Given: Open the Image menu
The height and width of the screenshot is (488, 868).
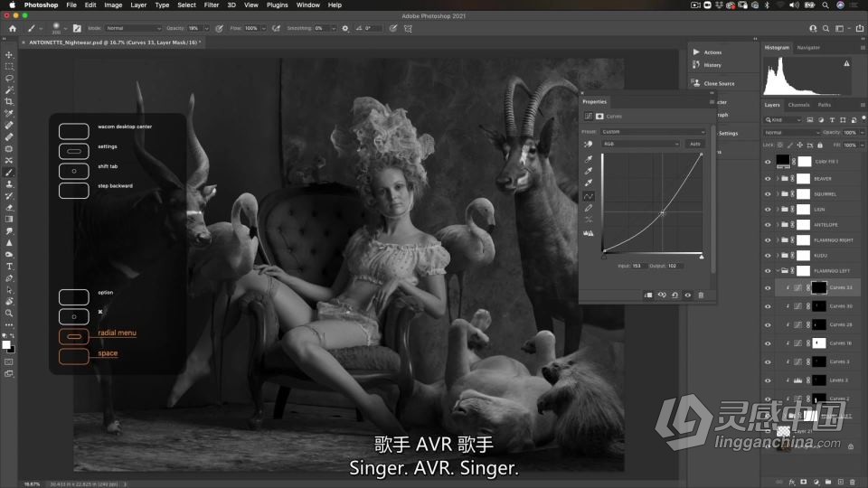Looking at the screenshot, I should point(113,5).
